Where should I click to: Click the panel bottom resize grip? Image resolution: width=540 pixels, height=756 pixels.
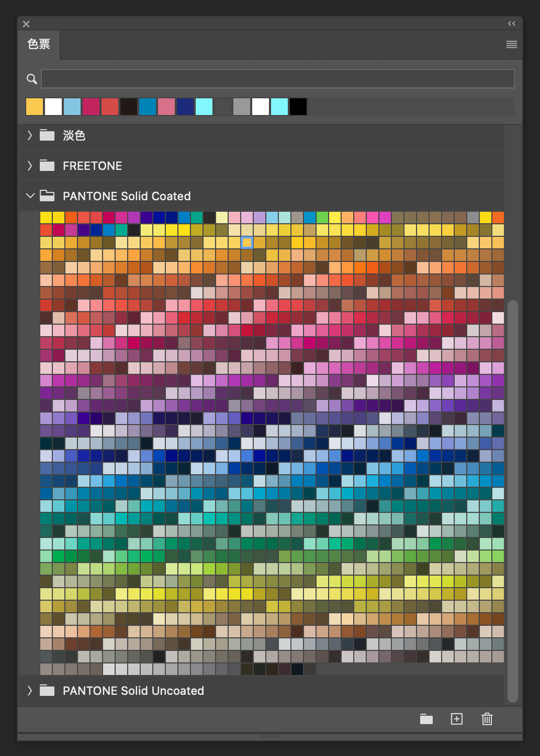pos(269,736)
